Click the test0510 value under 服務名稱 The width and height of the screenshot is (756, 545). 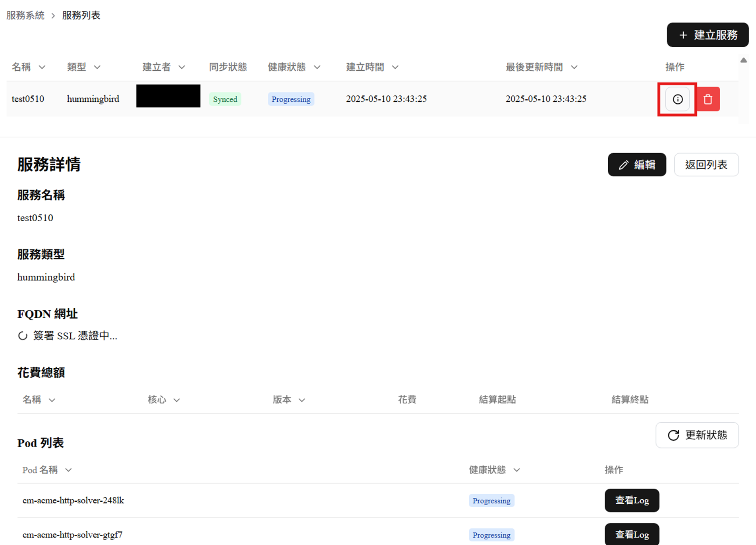click(x=35, y=218)
